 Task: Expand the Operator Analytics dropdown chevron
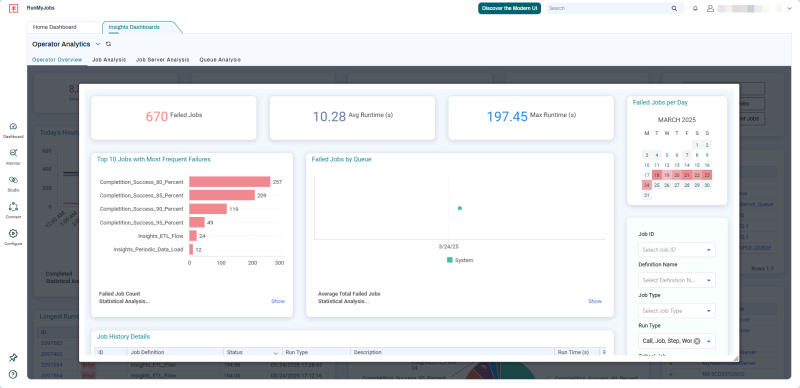(98, 44)
